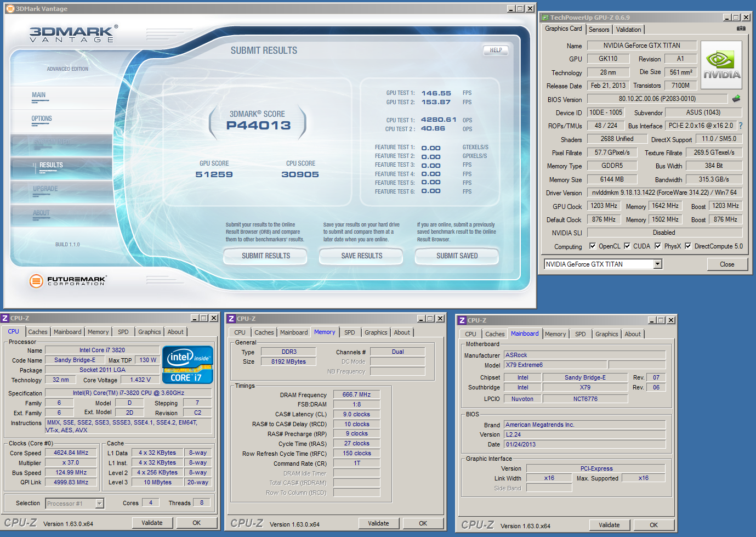Image resolution: width=756 pixels, height=537 pixels.
Task: Click the memory size value 8192 MBytes
Action: [288, 361]
